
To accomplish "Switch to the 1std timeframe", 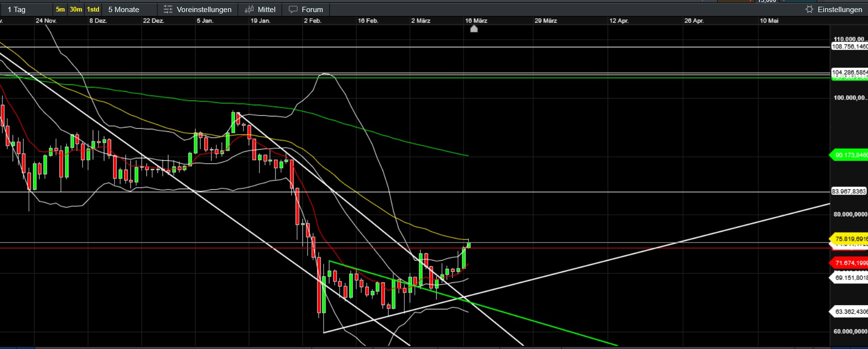I will [x=93, y=10].
